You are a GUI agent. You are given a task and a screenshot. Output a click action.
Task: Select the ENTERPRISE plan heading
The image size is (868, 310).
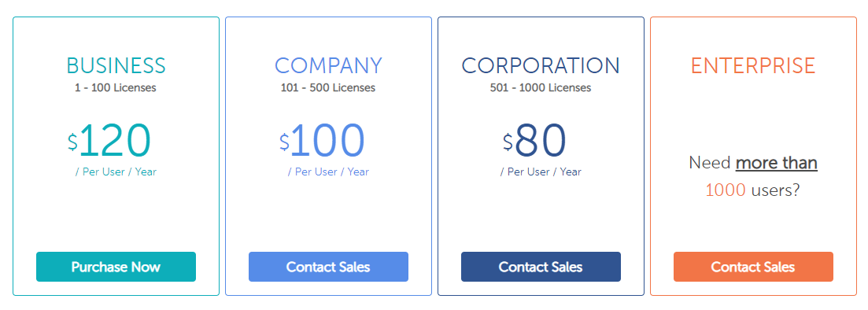point(753,65)
